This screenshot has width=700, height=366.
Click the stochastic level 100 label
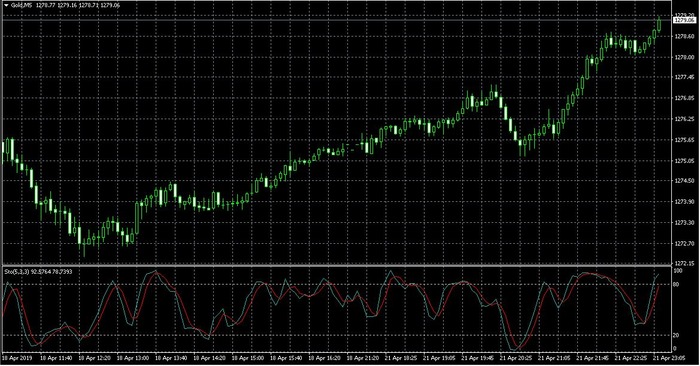pos(678,270)
